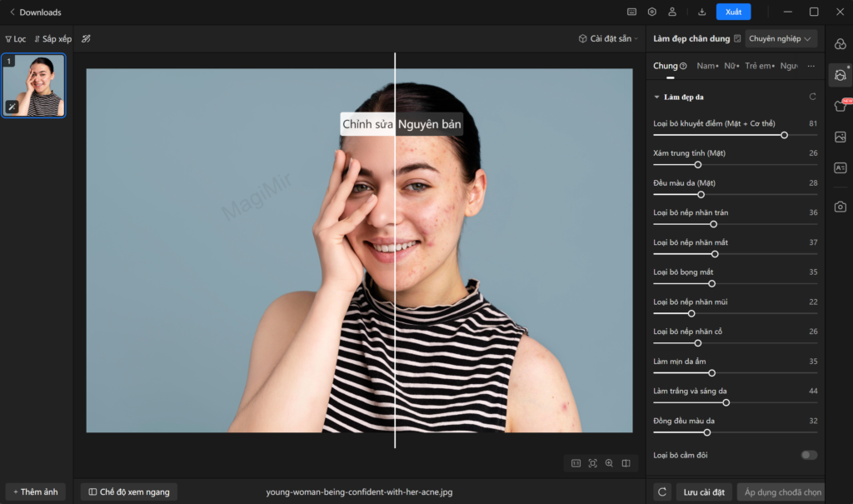Click the user account icon

tap(672, 12)
